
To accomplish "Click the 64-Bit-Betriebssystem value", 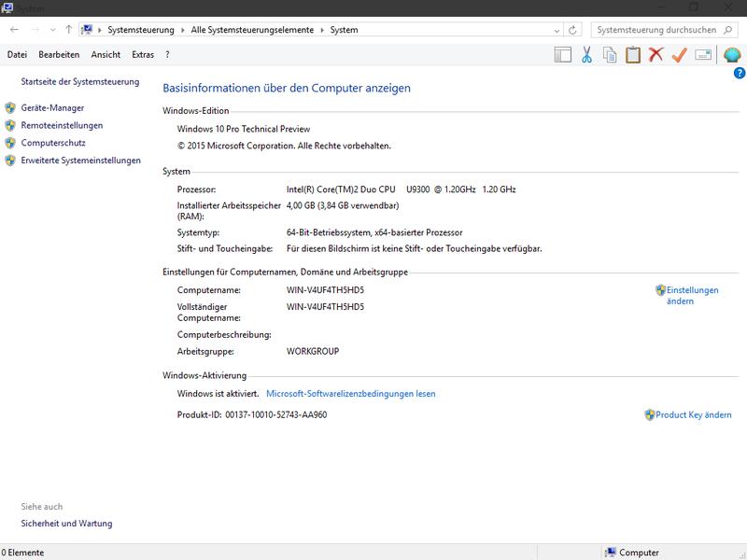I will point(374,232).
